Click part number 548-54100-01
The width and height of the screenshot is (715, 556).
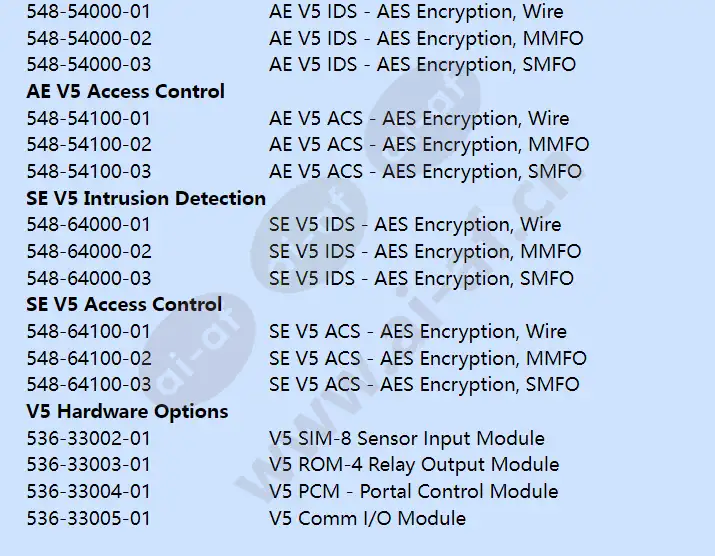point(88,119)
